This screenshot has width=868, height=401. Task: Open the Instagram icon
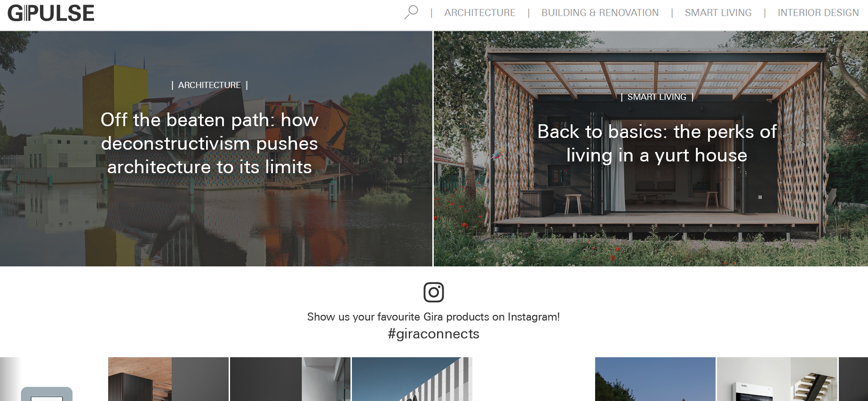[433, 292]
